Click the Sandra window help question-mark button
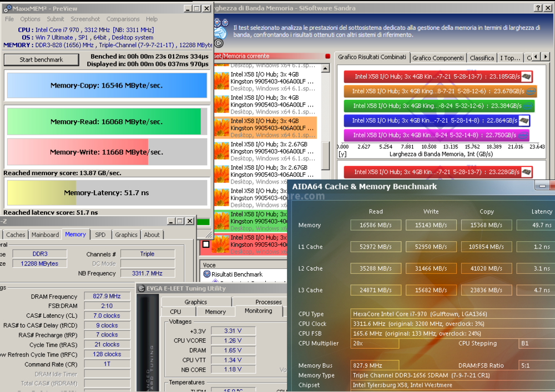Image resolution: width=555 pixels, height=392 pixels. 538,8
